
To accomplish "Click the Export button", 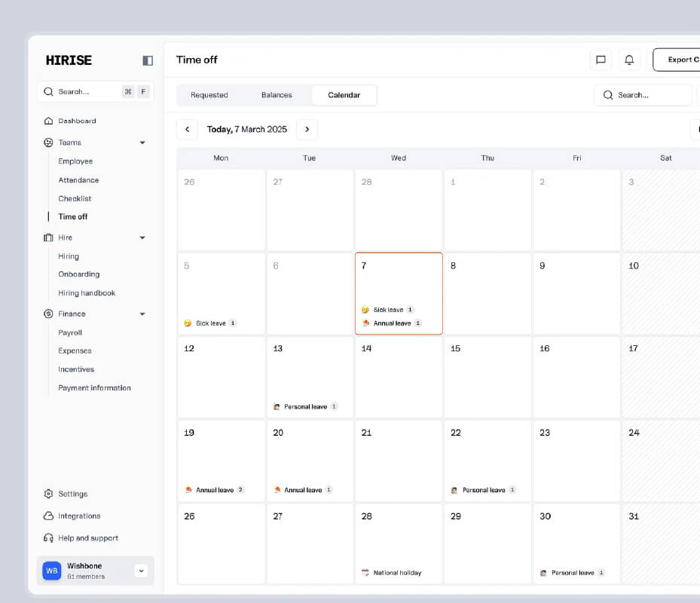I will pos(677,60).
